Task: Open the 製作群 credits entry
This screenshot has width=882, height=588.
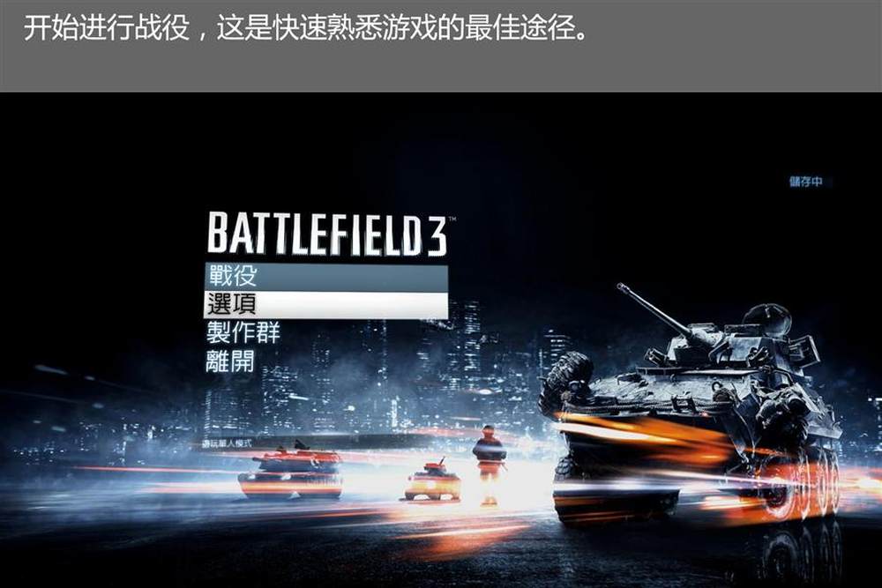Action: pos(243,332)
